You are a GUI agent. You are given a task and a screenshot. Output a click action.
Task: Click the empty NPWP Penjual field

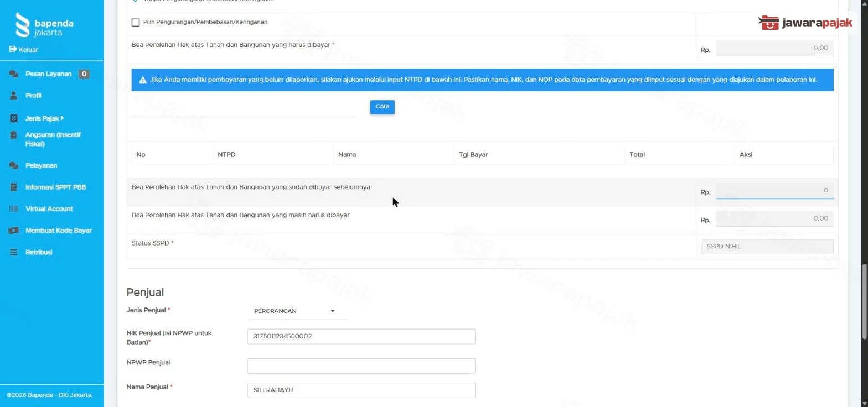pos(361,366)
